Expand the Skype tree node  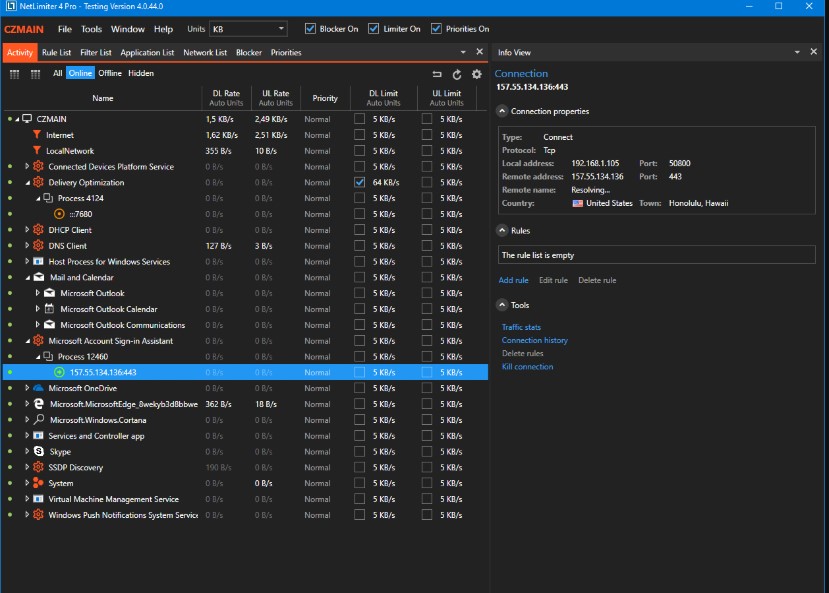coord(27,452)
